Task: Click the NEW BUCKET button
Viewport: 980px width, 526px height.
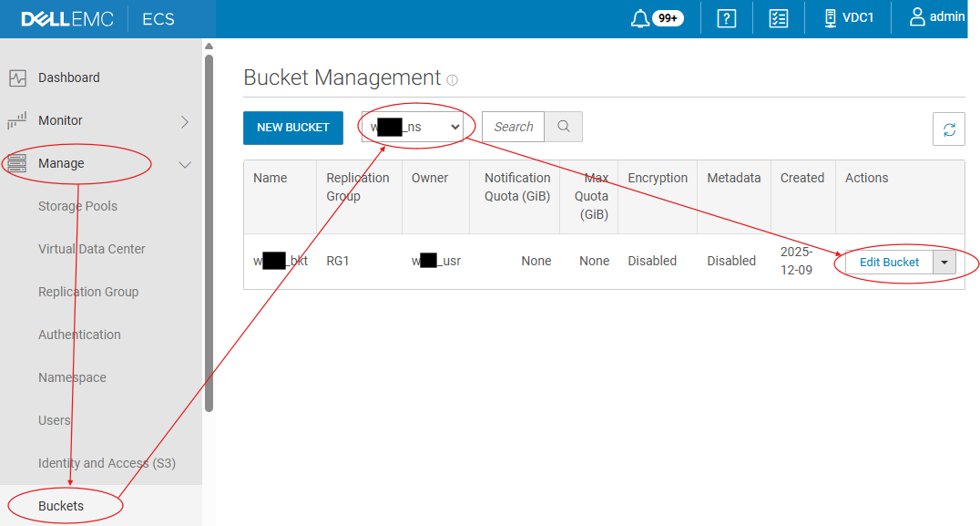Action: coord(292,128)
